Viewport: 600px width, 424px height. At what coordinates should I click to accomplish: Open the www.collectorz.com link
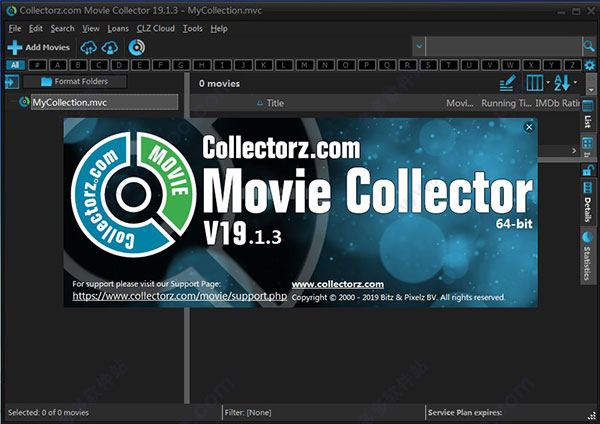tap(338, 284)
